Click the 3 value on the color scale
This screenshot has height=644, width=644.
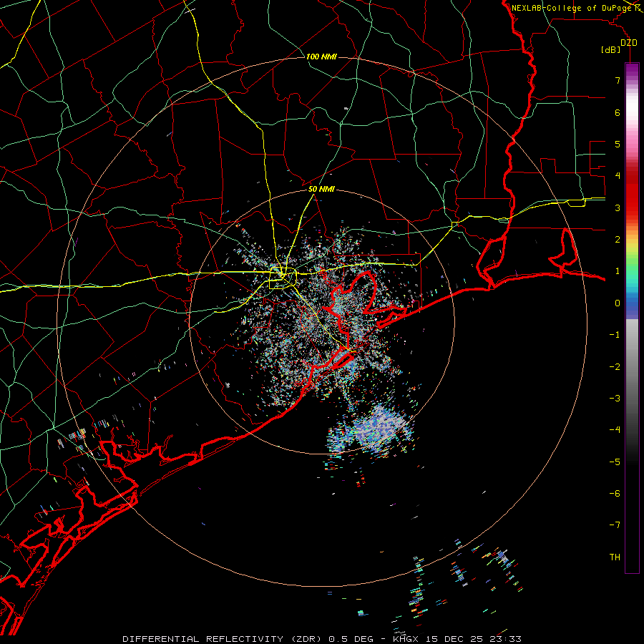click(x=618, y=208)
